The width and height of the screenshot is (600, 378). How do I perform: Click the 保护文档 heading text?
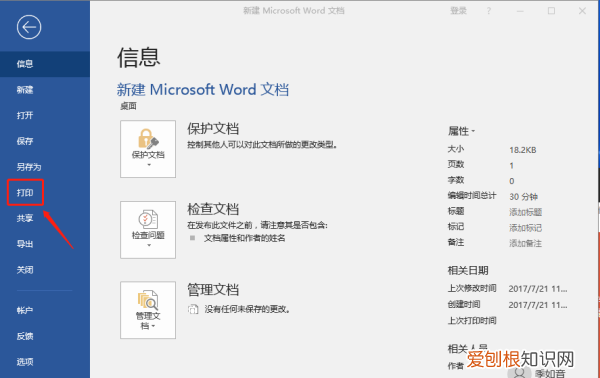tap(213, 129)
